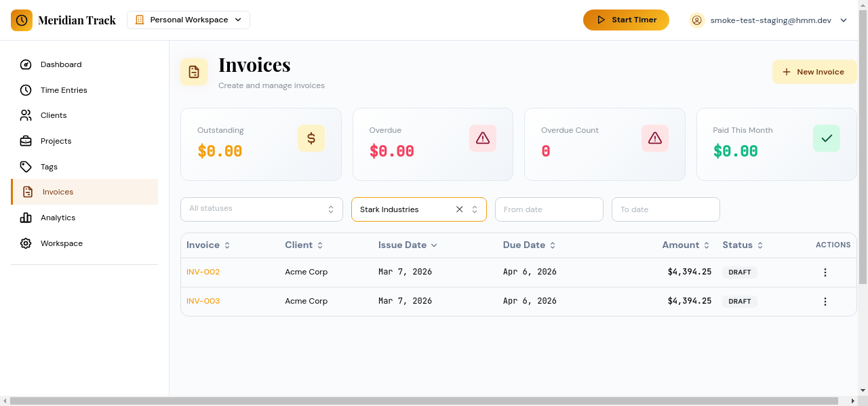
Task: Open the All statuses dropdown
Action: click(x=261, y=209)
